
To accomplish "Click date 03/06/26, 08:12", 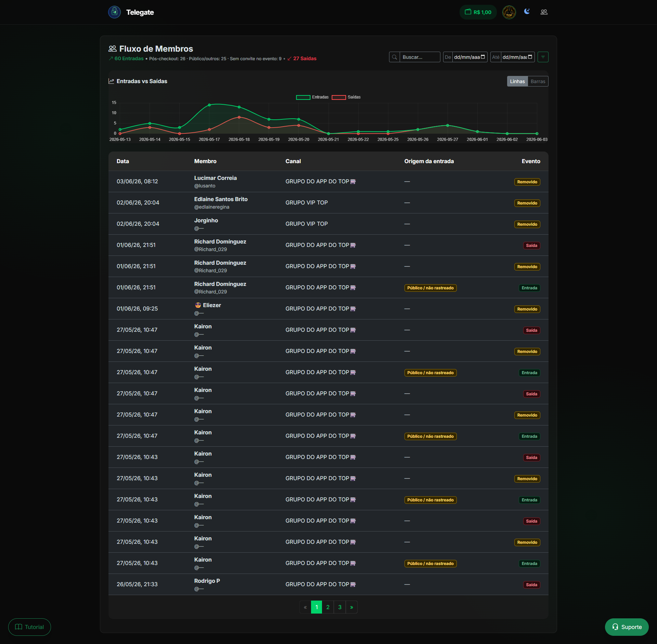I will point(137,182).
